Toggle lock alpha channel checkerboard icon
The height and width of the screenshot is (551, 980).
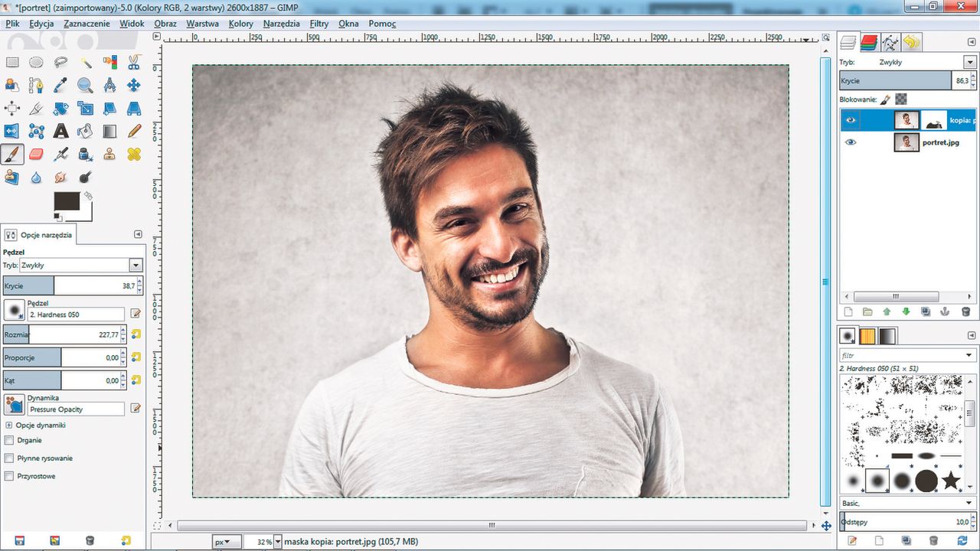[901, 99]
